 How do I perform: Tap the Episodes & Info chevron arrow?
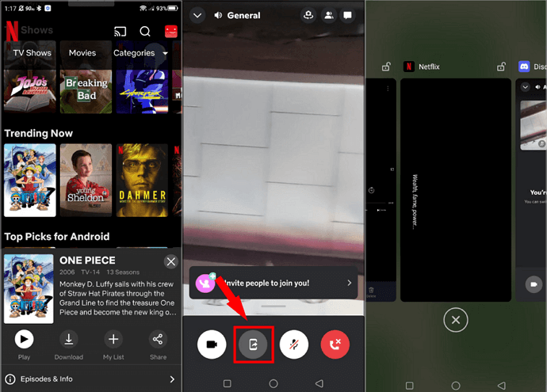coord(172,379)
